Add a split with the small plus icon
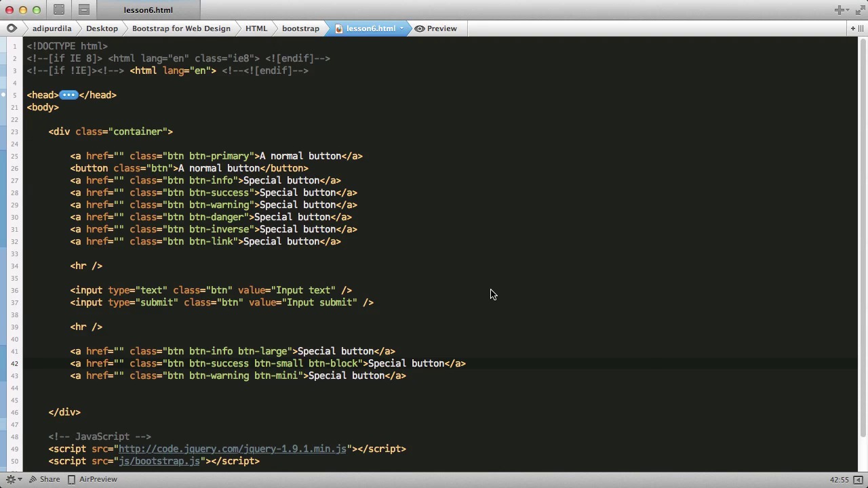868x488 pixels. (852, 28)
